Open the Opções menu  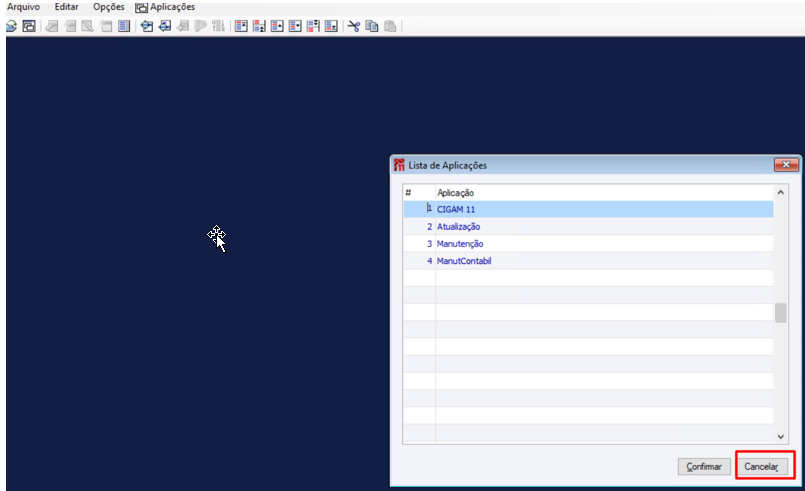tap(109, 7)
